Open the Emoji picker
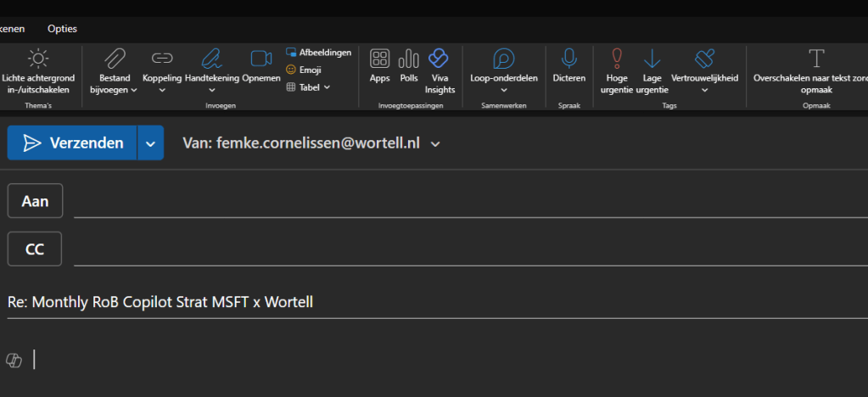Screen dimensions: 868x397 [303, 70]
